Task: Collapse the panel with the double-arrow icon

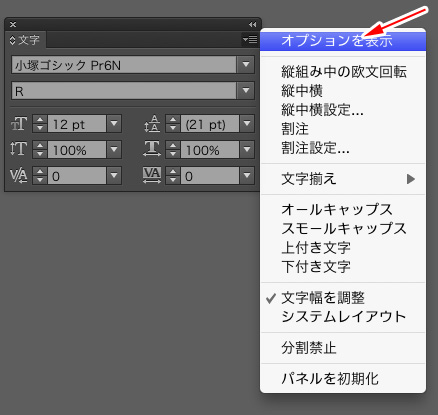Action: point(252,24)
